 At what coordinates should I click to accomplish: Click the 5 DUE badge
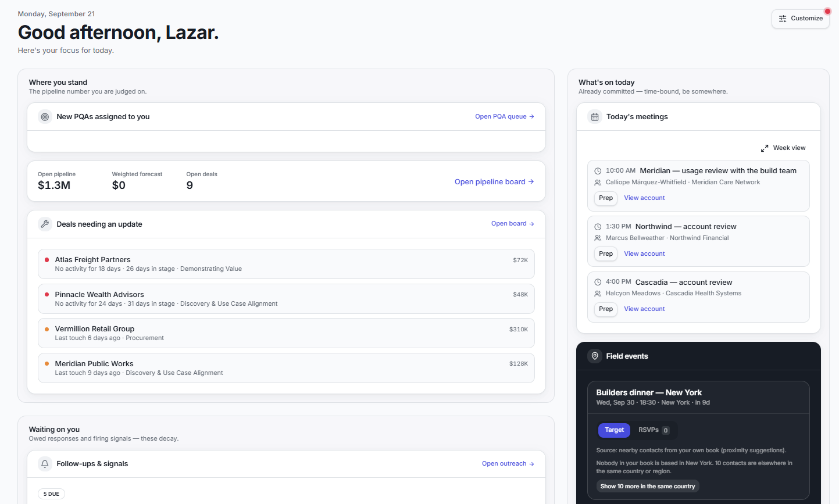point(51,494)
